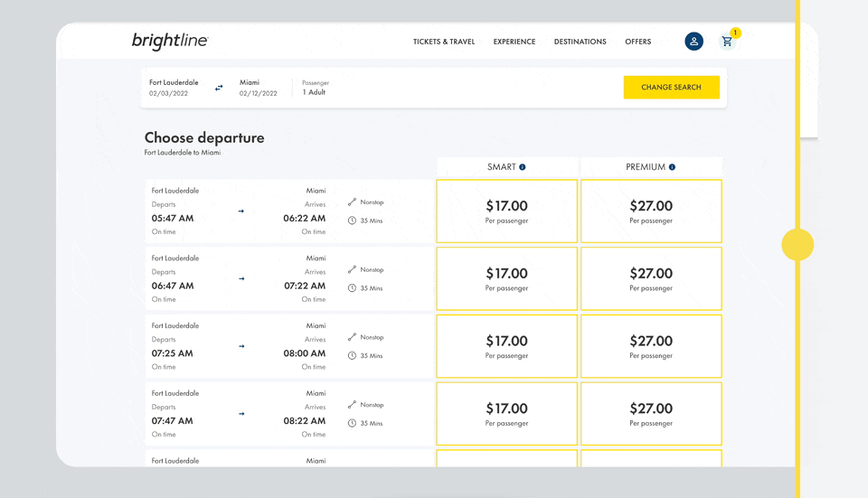Viewport: 868px width, 498px height.
Task: Click the PREMIUM fare info icon
Action: point(672,167)
